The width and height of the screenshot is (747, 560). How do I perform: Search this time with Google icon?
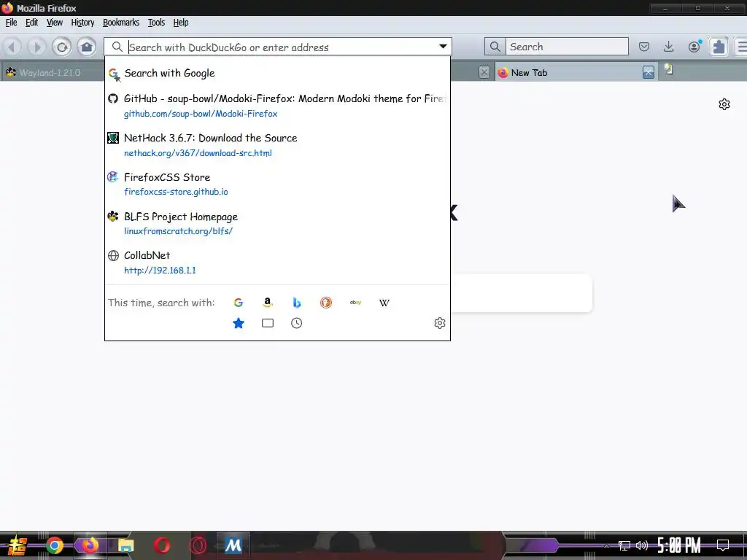click(239, 303)
